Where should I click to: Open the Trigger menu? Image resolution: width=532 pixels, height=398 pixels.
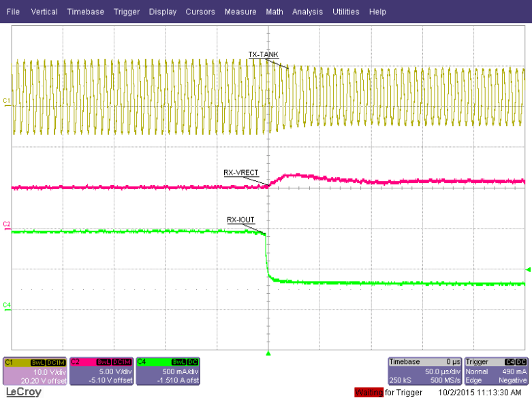pyautogui.click(x=127, y=12)
